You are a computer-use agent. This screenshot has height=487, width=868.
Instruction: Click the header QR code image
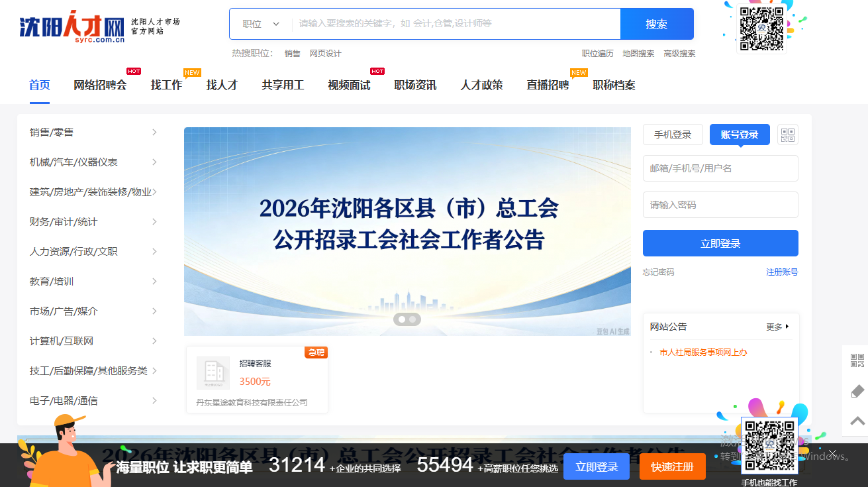tap(761, 28)
